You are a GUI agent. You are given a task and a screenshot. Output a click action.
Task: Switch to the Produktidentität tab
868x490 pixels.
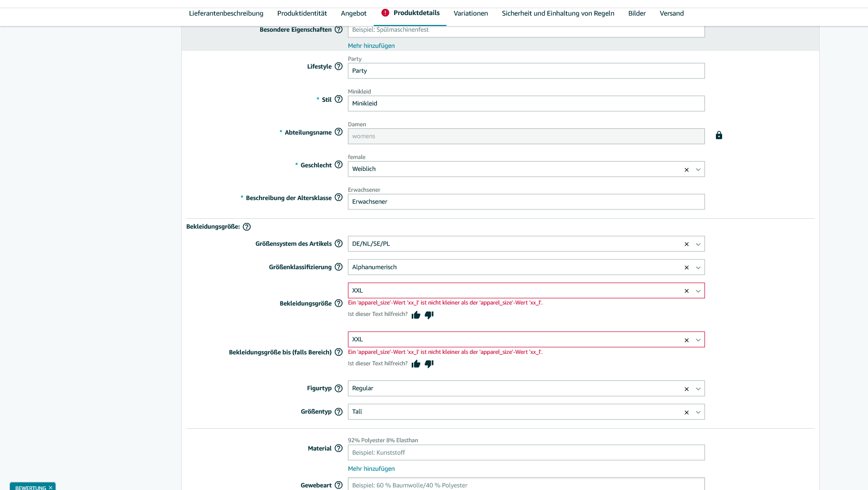(x=302, y=14)
